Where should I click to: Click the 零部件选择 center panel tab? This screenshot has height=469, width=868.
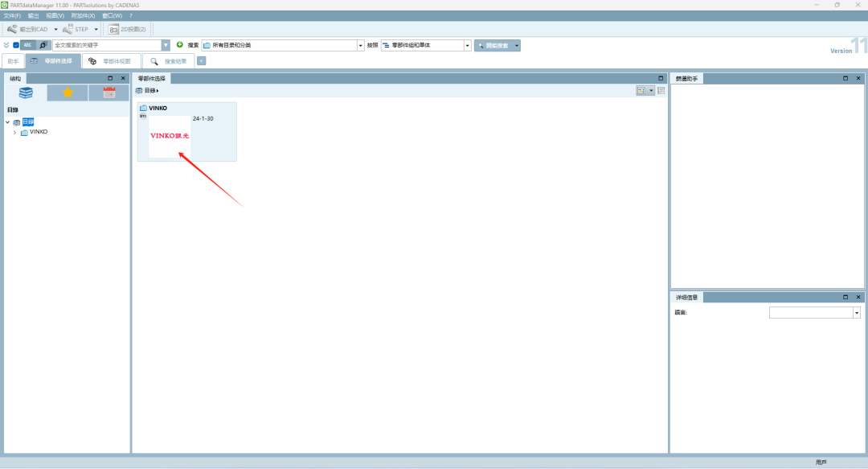152,78
